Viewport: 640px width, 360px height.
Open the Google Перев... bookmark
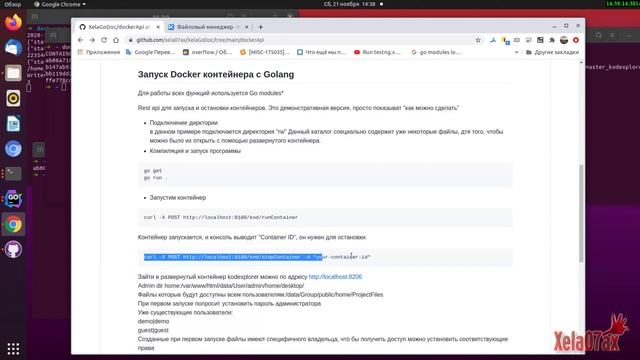pyautogui.click(x=151, y=52)
